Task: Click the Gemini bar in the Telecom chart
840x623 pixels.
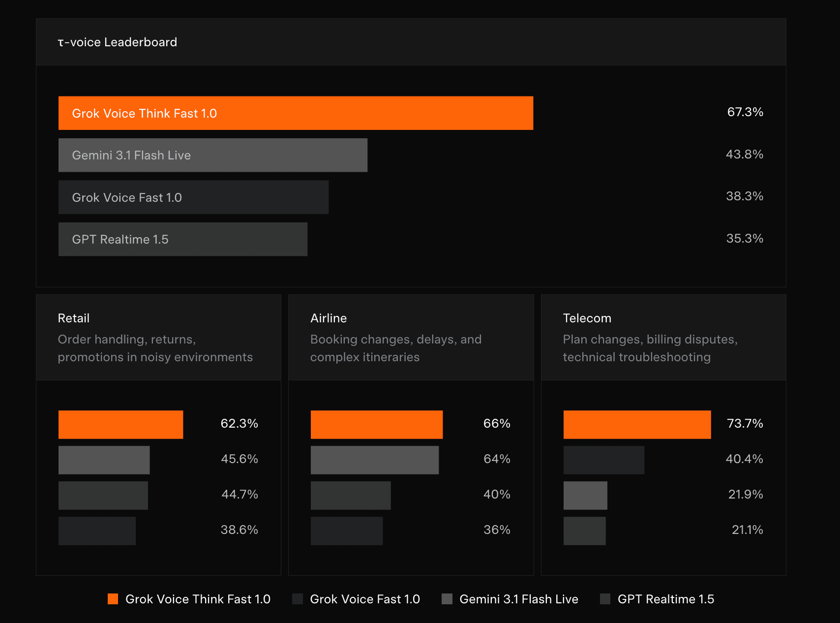Action: [585, 495]
